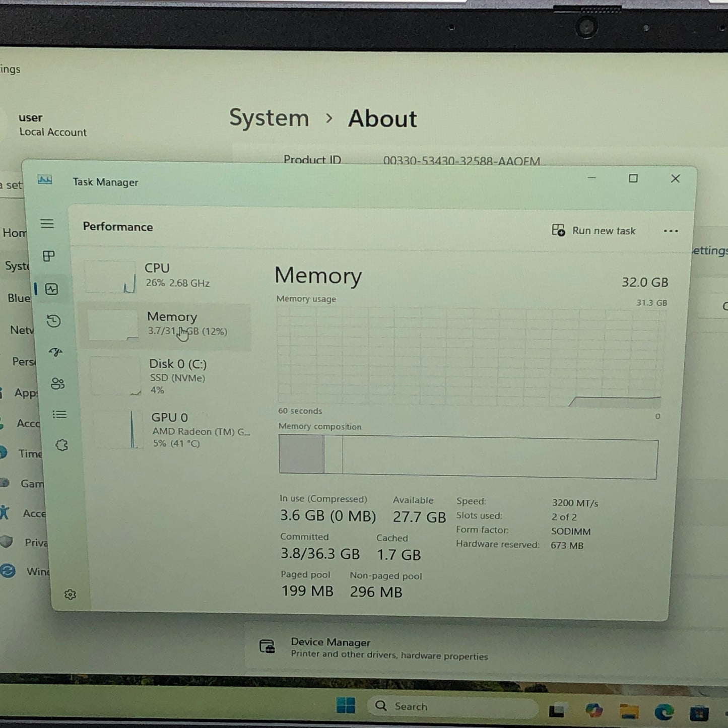Open the Task Manager hamburger navigation menu

[x=47, y=224]
